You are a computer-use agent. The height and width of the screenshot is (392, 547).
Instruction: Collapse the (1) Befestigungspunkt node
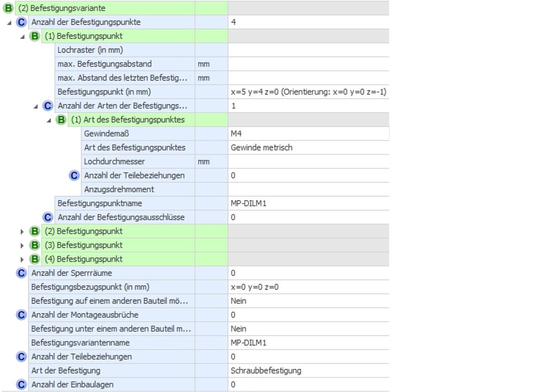[x=23, y=37]
